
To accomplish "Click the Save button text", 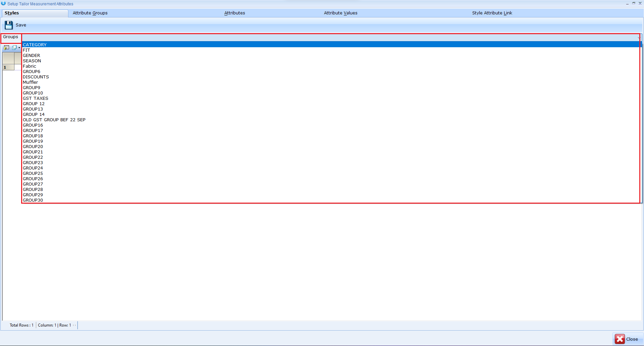I will pyautogui.click(x=21, y=25).
